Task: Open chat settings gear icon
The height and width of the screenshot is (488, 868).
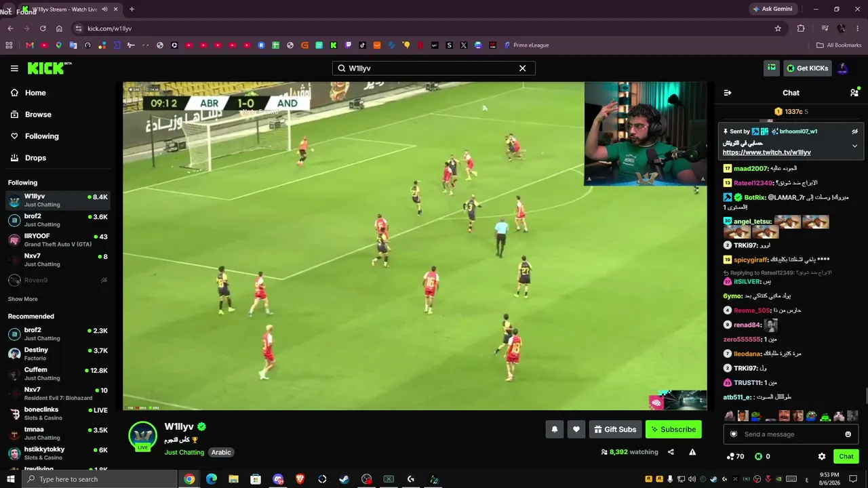Action: pos(822,457)
